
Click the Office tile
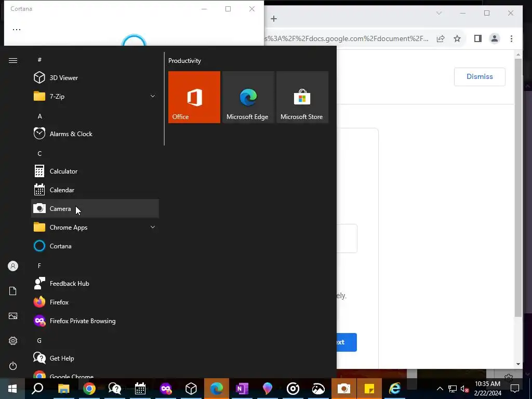[x=194, y=97]
